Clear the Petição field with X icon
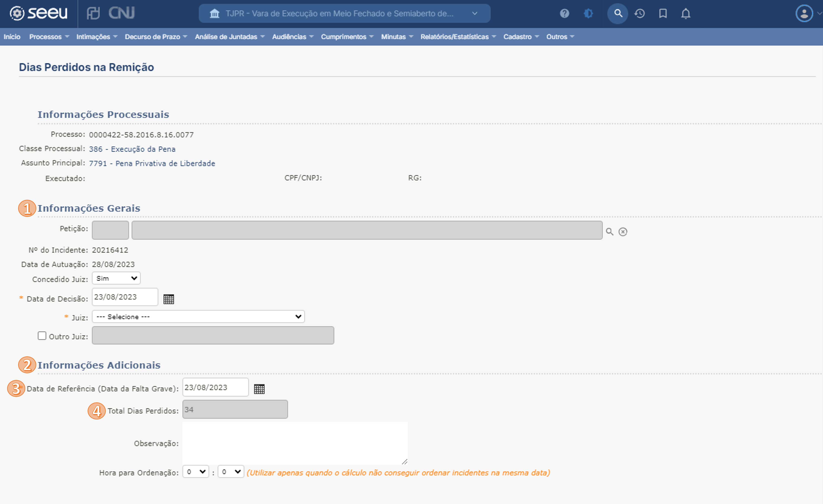 pyautogui.click(x=623, y=232)
